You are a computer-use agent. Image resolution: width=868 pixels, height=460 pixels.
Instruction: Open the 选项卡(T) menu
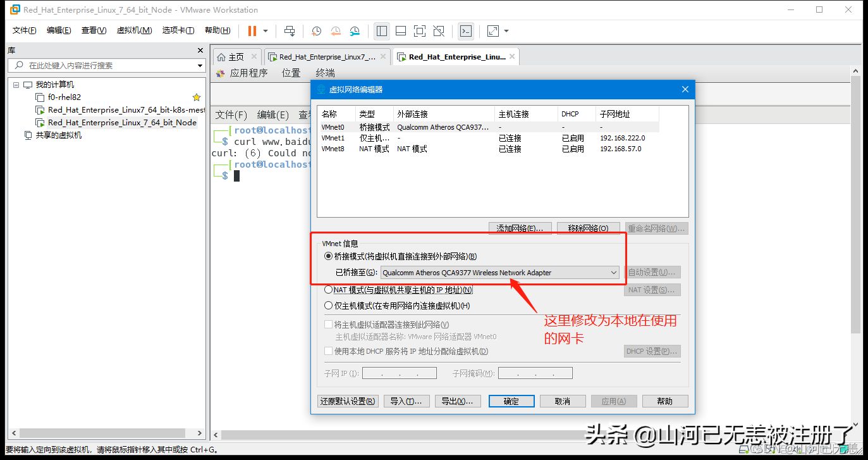178,30
